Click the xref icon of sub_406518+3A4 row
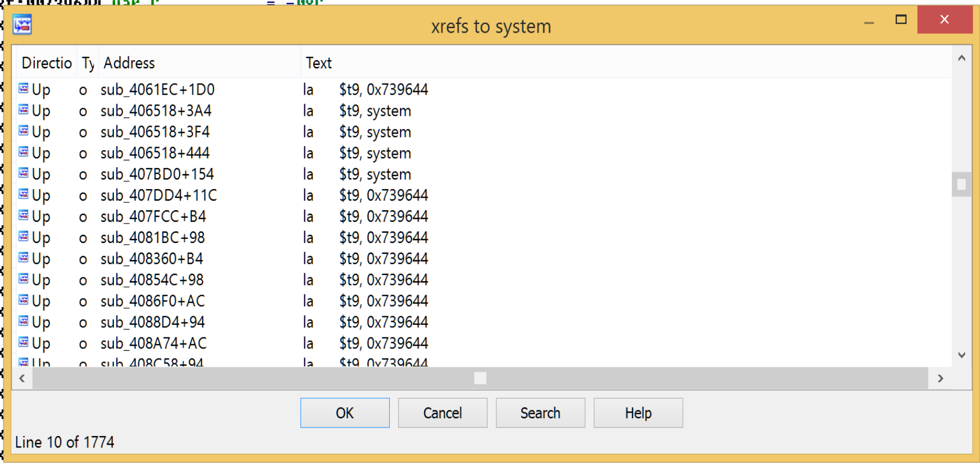Image resolution: width=980 pixels, height=463 pixels. coord(23,109)
